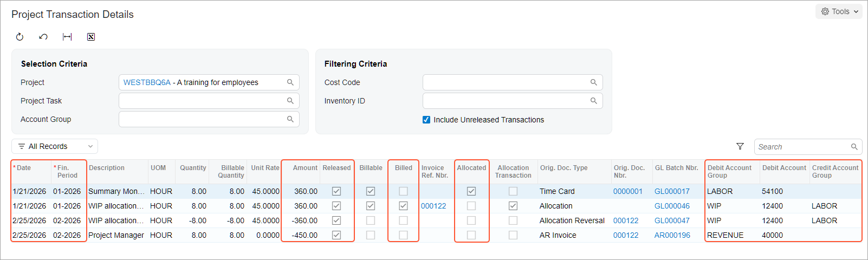Image resolution: width=868 pixels, height=260 pixels.
Task: Toggle Include Unreleased Transactions checkbox
Action: point(426,120)
